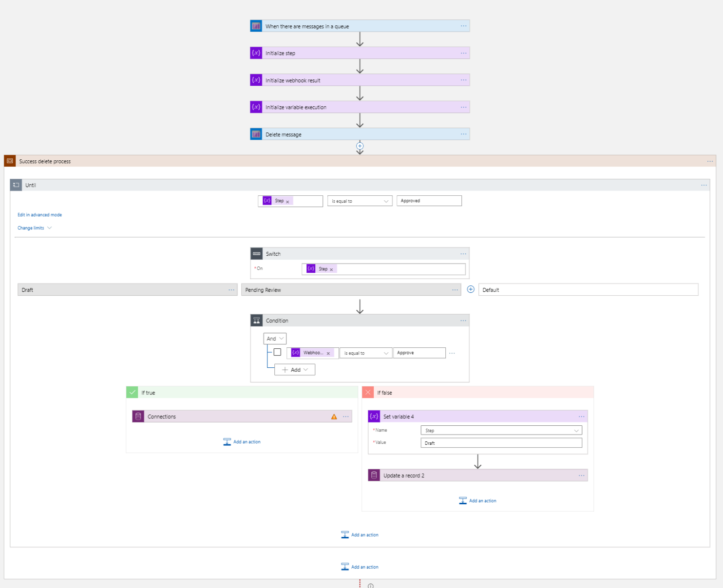Click the Approved value field in Until
Image resolution: width=723 pixels, height=588 pixels.
pos(429,201)
